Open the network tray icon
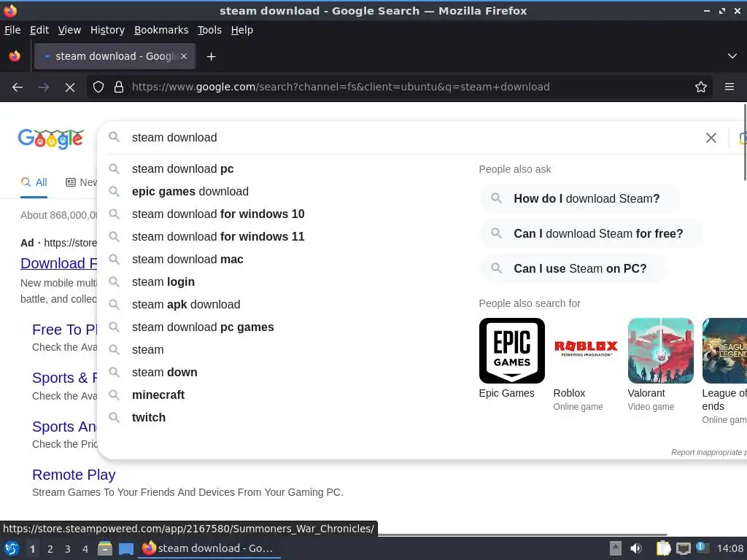 (x=683, y=548)
